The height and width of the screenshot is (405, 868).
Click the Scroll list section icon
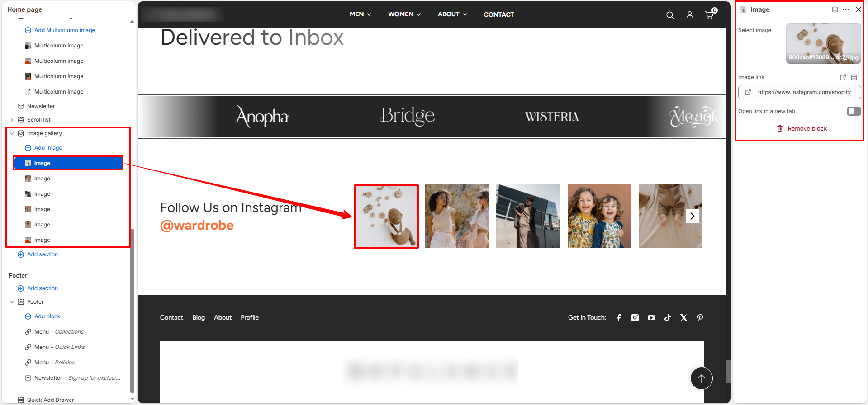21,120
